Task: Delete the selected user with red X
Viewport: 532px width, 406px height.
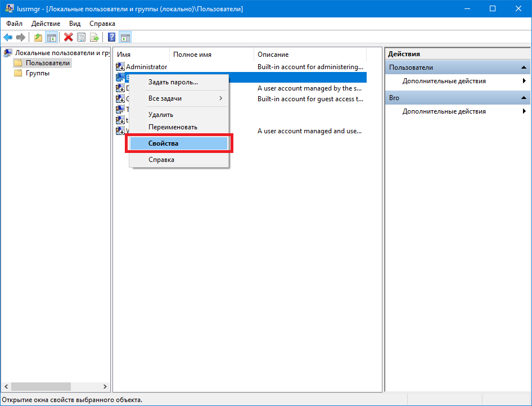Action: [x=69, y=37]
